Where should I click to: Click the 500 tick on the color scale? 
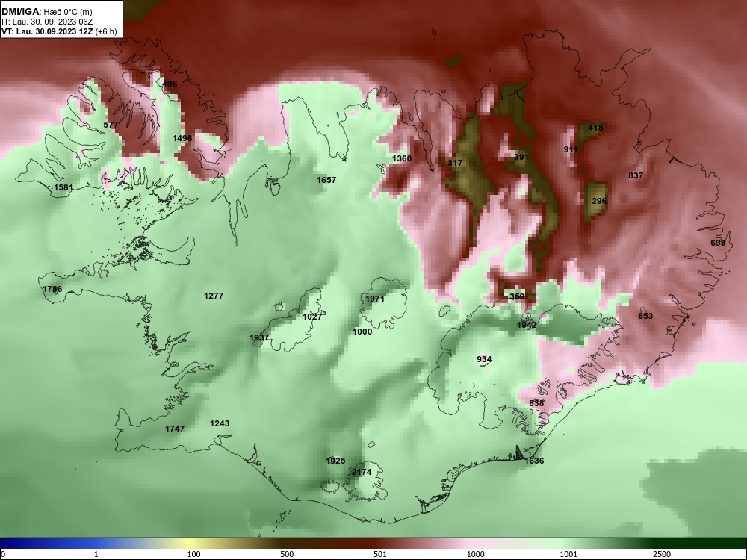point(287,554)
